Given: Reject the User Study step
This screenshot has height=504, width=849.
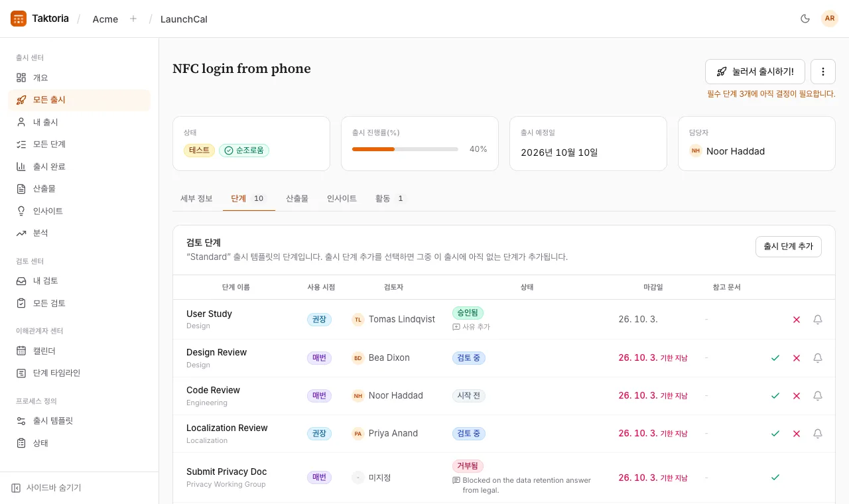Looking at the screenshot, I should coord(797,320).
